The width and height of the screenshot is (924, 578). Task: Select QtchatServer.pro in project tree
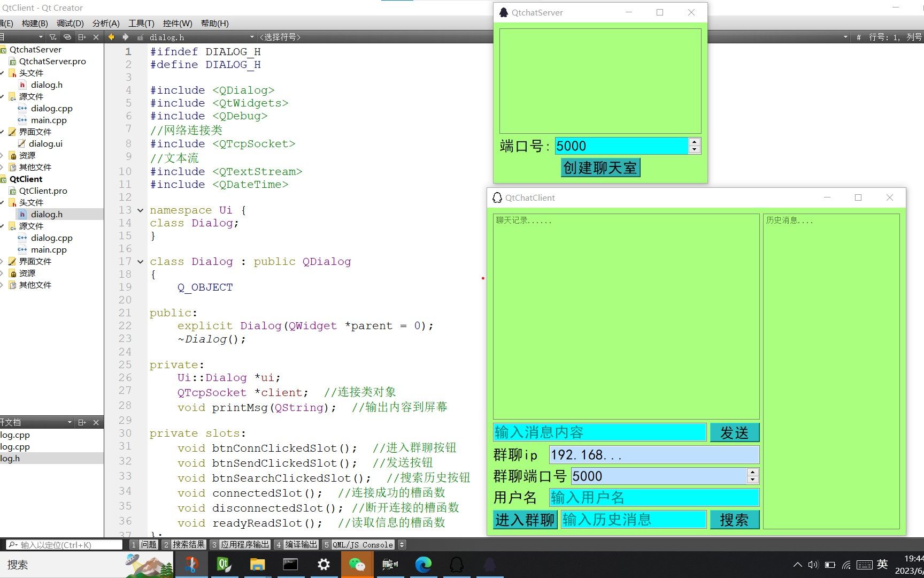click(x=52, y=61)
